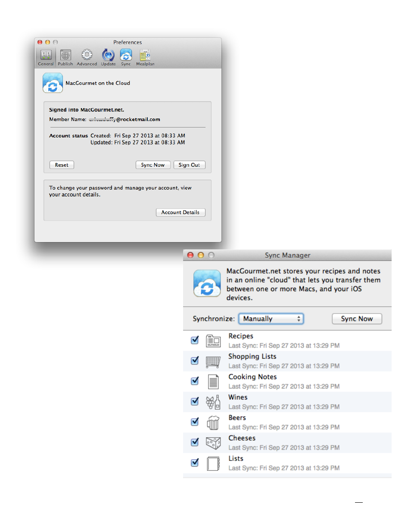Click the Preferences window title
The width and height of the screenshot is (411, 532).
point(128,42)
